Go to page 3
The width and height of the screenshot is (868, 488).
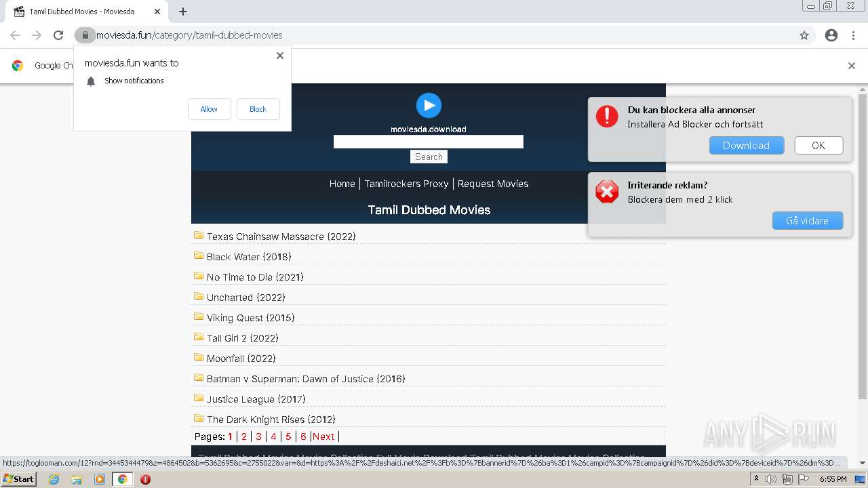point(258,436)
